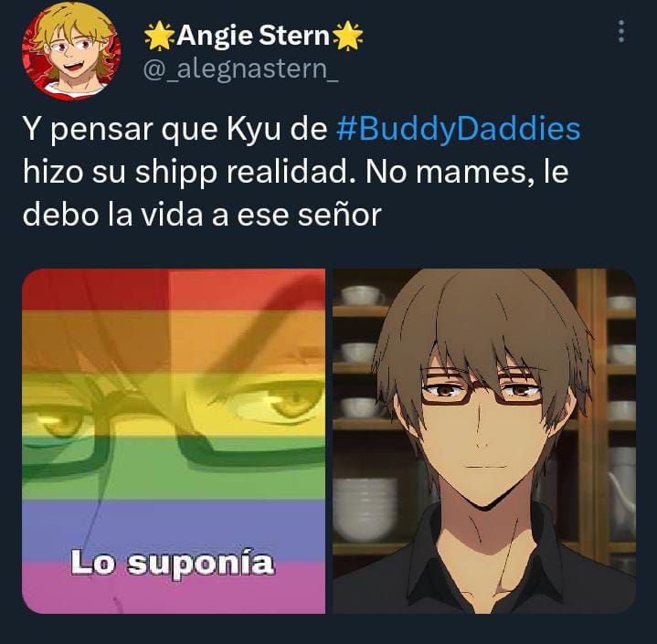The width and height of the screenshot is (657, 644).
Task: Click the stacked white bowls in right image
Action: [x=366, y=509]
